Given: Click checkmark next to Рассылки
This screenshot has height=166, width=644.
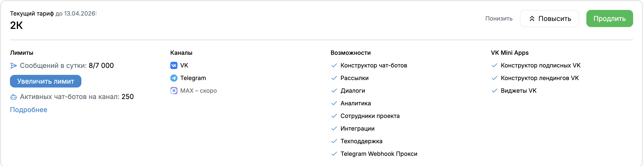Looking at the screenshot, I should tap(334, 78).
